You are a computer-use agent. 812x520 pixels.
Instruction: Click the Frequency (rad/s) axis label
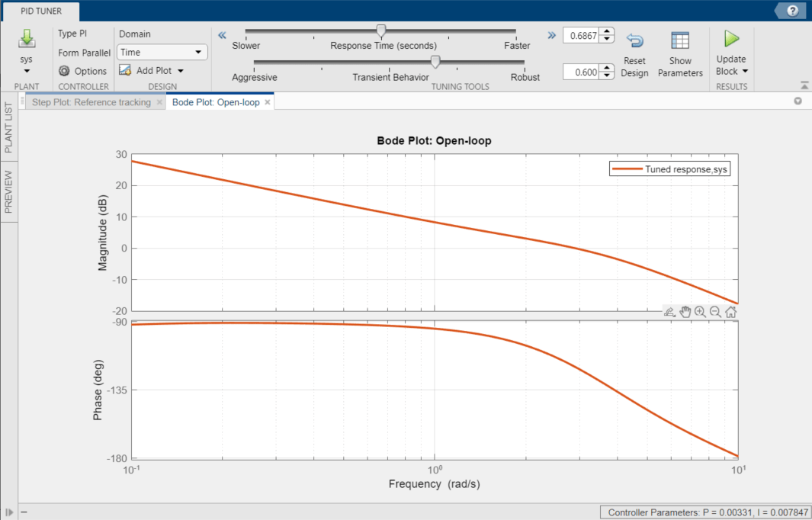point(434,484)
